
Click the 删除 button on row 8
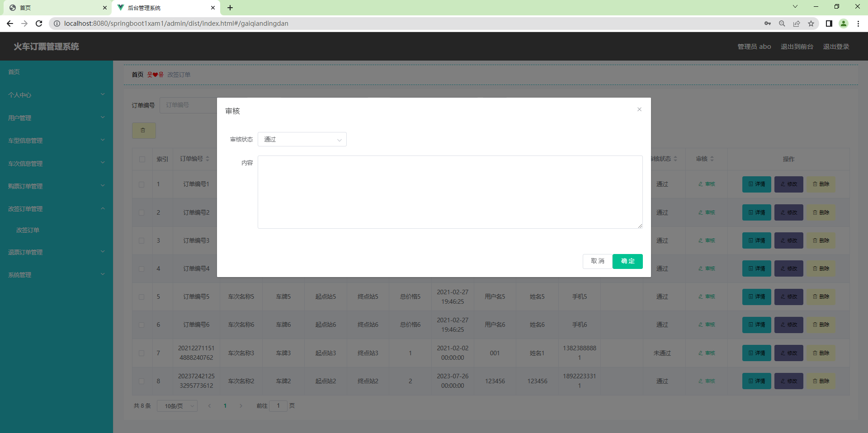point(821,381)
